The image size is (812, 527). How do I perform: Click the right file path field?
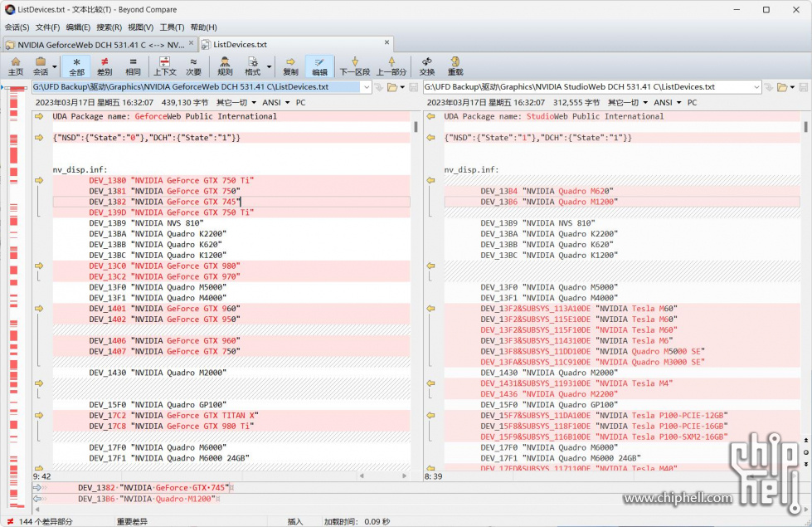tap(588, 87)
